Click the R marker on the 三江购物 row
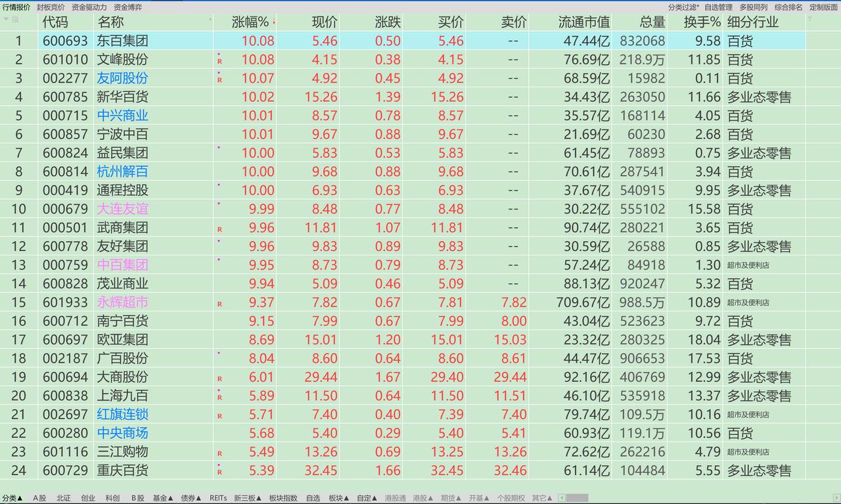841x504 pixels. click(219, 453)
